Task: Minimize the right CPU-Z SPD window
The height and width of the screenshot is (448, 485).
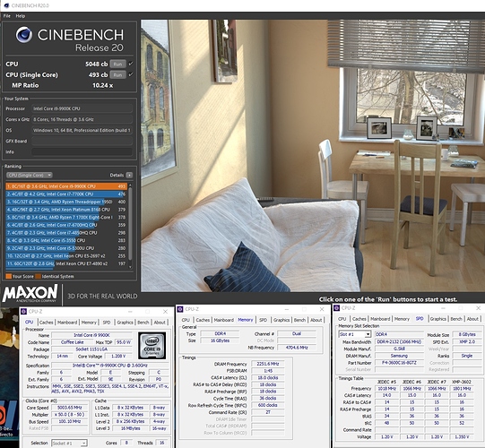Action: (443, 308)
